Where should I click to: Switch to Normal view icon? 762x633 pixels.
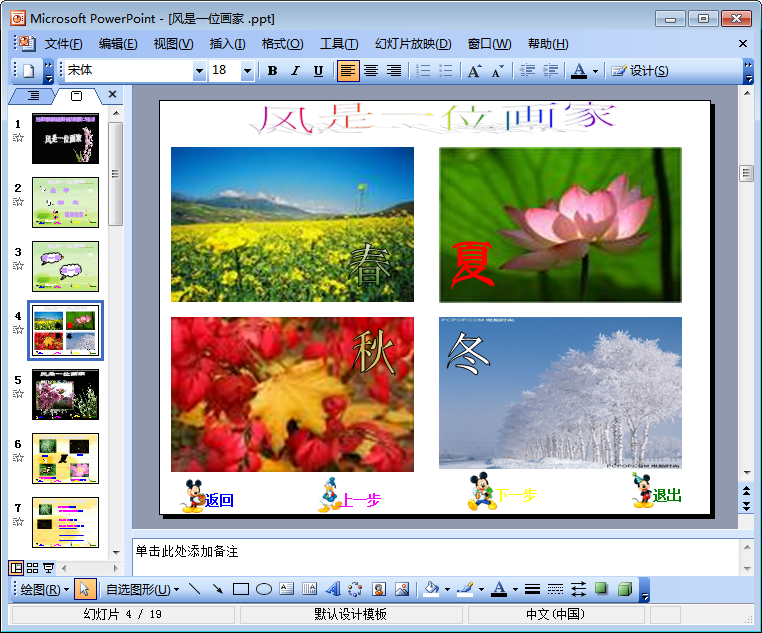point(16,567)
